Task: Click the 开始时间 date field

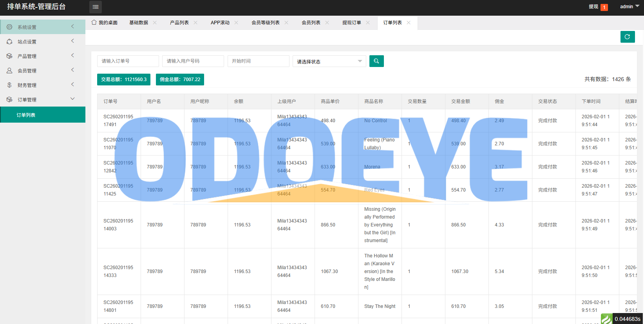Action: coord(258,61)
